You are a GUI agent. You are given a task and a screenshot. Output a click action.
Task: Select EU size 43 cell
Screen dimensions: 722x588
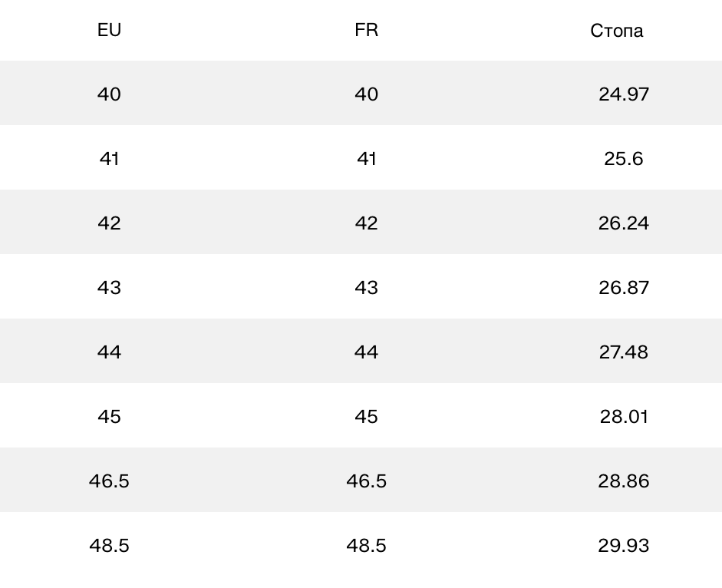tap(109, 287)
